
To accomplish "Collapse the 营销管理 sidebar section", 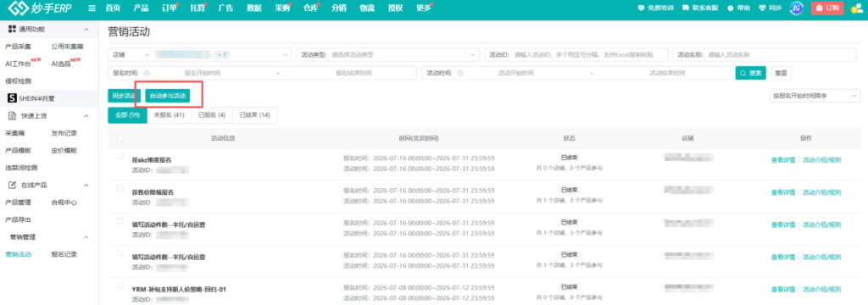I will click(86, 237).
